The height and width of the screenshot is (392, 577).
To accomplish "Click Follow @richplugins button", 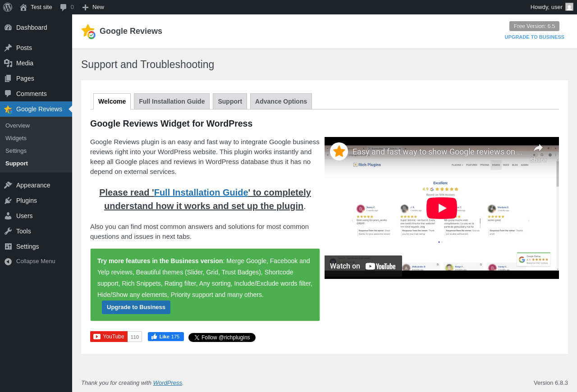I will point(222,337).
